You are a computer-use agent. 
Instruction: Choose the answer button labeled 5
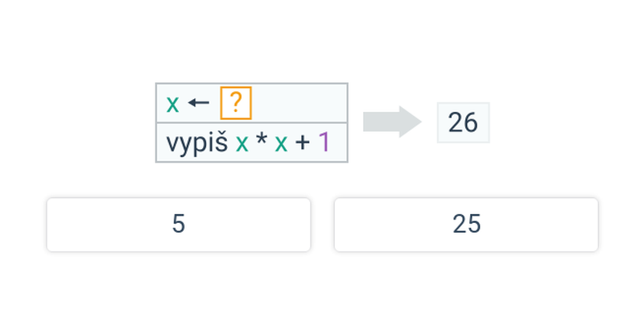pos(179,225)
